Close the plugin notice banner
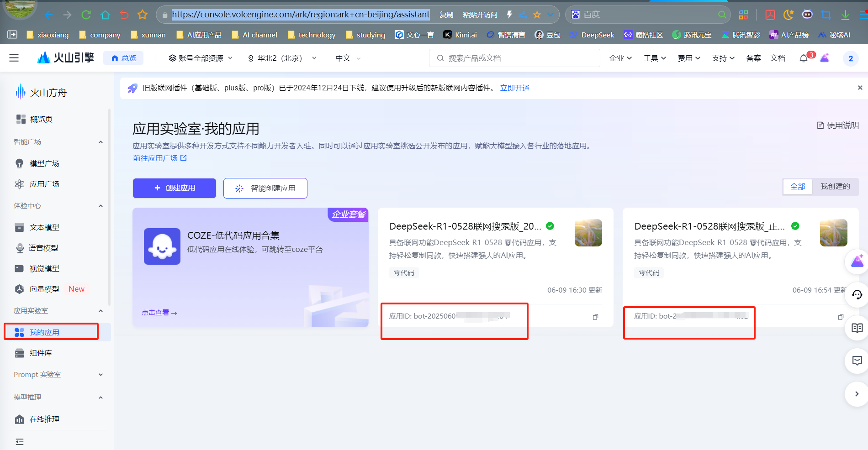This screenshot has height=450, width=868. click(x=860, y=88)
